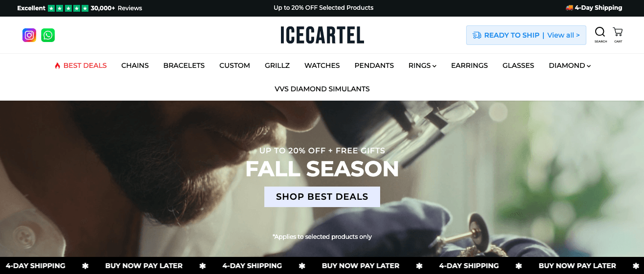Viewport: 644px width, 274px height.
Task: Click the truck icon in Ready to Ship
Action: tap(477, 35)
